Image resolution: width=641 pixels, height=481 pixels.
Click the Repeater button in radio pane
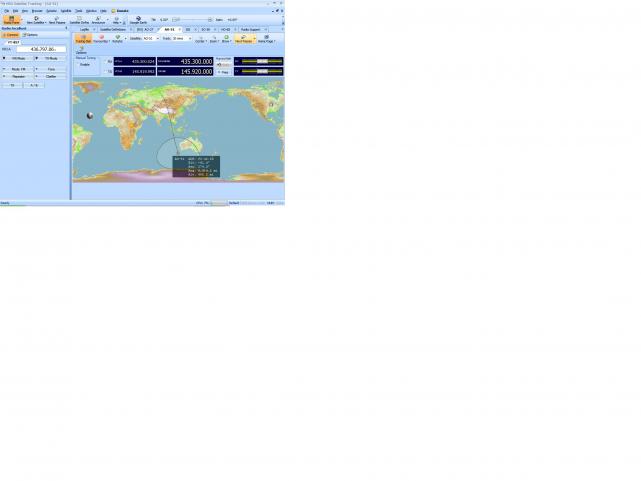coord(15,76)
